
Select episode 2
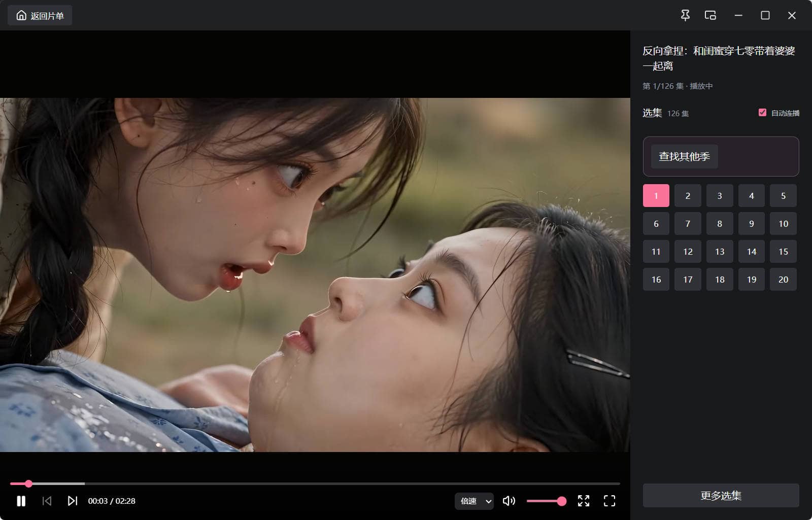[688, 195]
